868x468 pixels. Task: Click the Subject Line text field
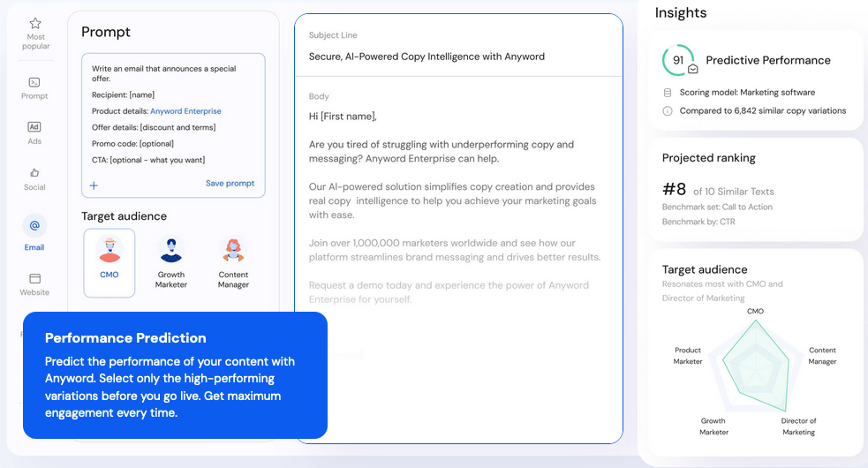[458, 57]
